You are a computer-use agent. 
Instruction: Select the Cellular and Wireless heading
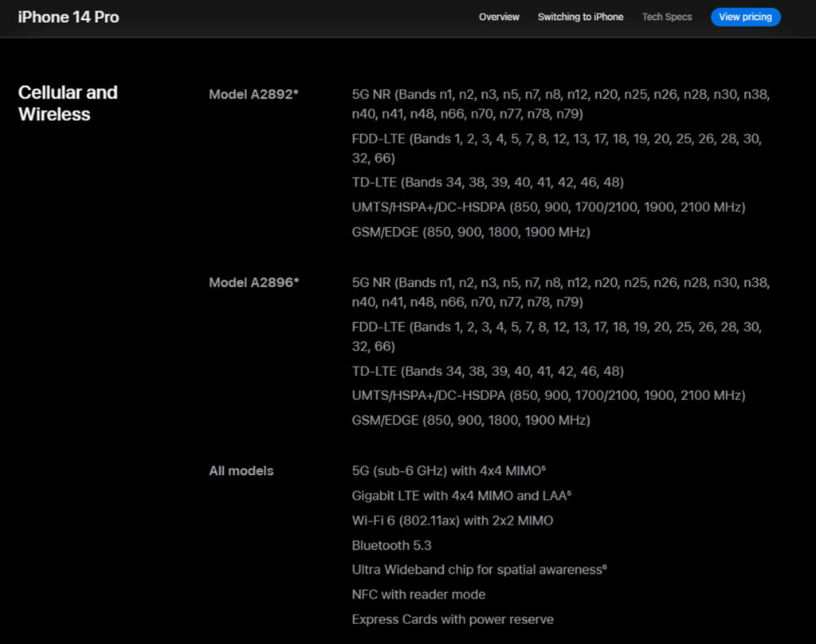[68, 103]
